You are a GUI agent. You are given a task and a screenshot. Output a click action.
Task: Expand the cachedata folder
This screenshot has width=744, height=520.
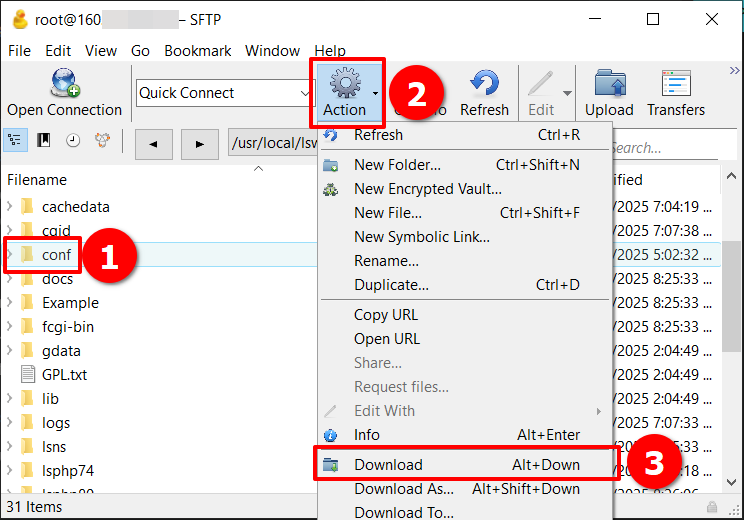point(10,207)
